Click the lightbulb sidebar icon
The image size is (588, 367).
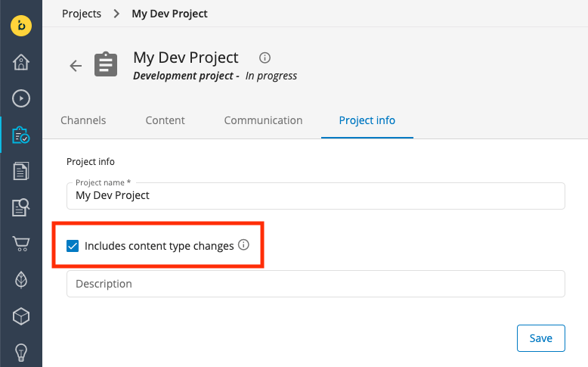click(21, 352)
